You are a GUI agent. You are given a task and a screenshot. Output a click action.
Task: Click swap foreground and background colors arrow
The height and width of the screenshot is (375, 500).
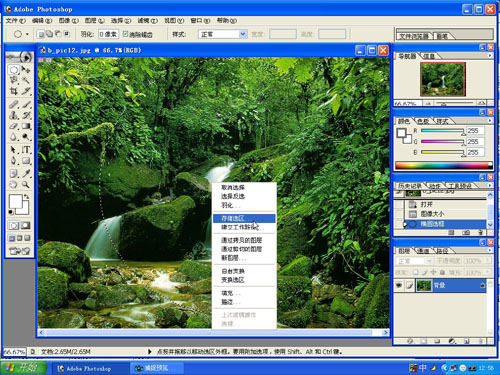(26, 196)
